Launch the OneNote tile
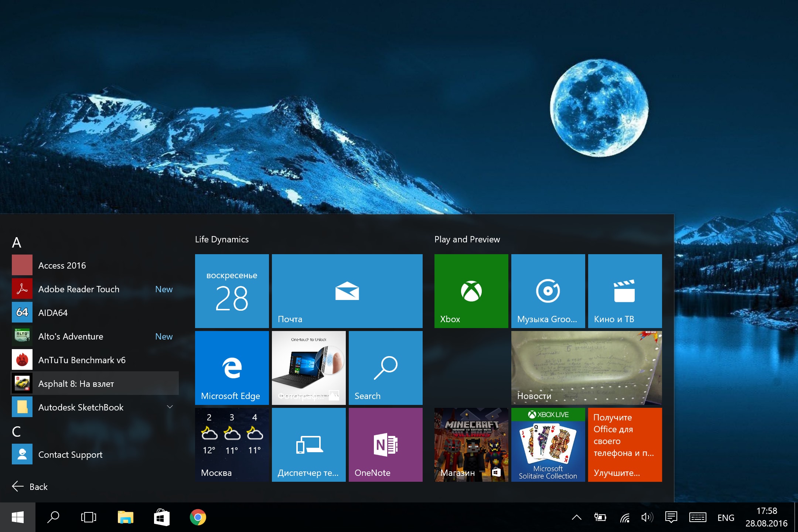Image resolution: width=798 pixels, height=532 pixels. [386, 445]
